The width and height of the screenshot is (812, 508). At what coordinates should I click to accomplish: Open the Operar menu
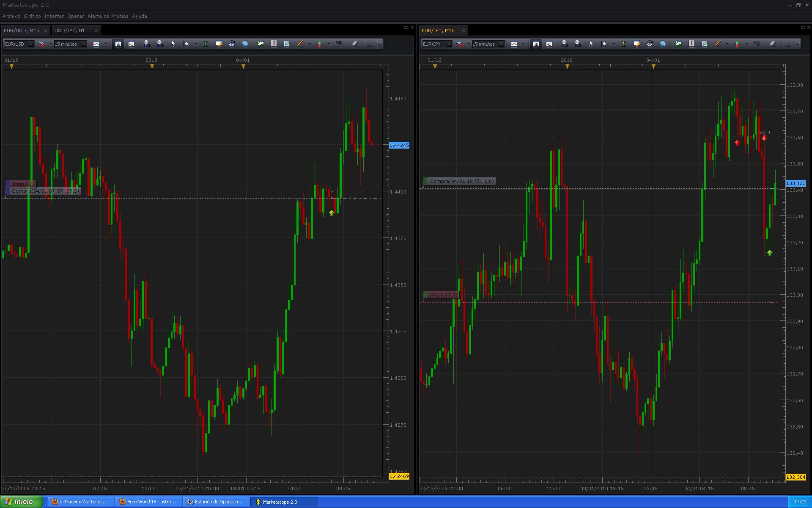tap(75, 16)
